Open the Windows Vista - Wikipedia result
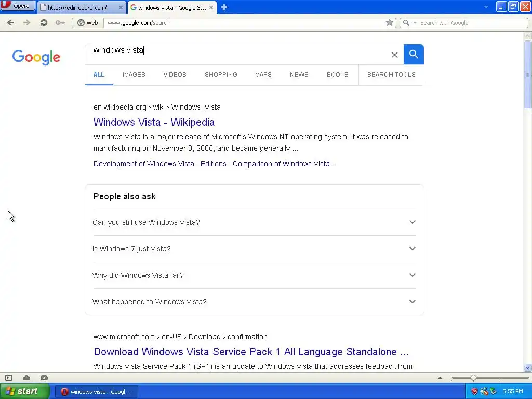Screen dimensions: 532x399 click(x=154, y=122)
